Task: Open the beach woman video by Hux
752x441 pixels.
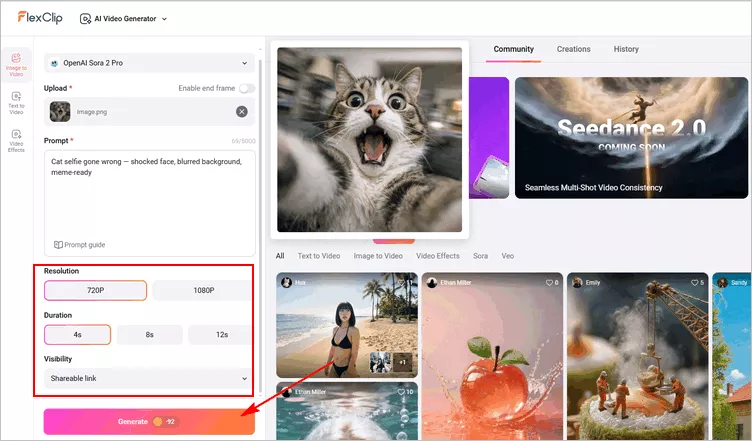Action: (x=347, y=325)
